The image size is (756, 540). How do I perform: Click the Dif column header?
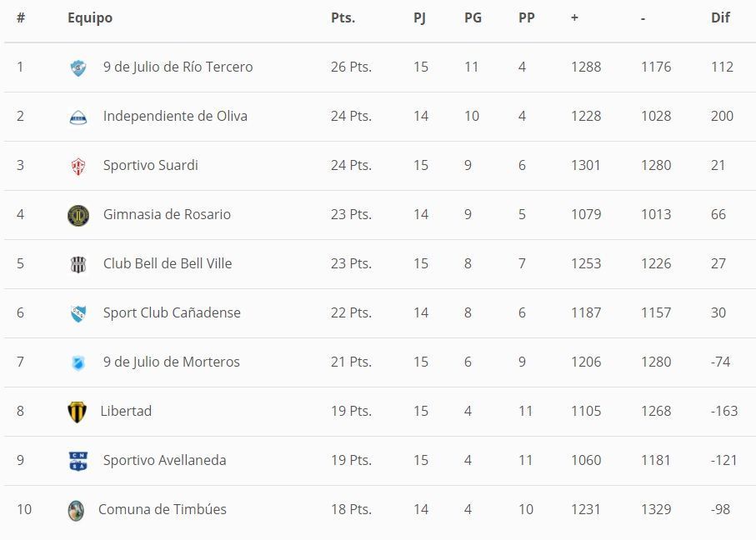pos(720,17)
